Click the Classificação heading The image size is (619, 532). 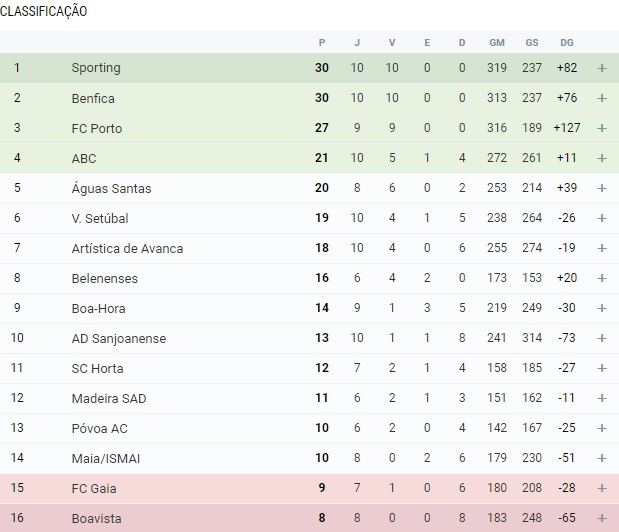[43, 12]
